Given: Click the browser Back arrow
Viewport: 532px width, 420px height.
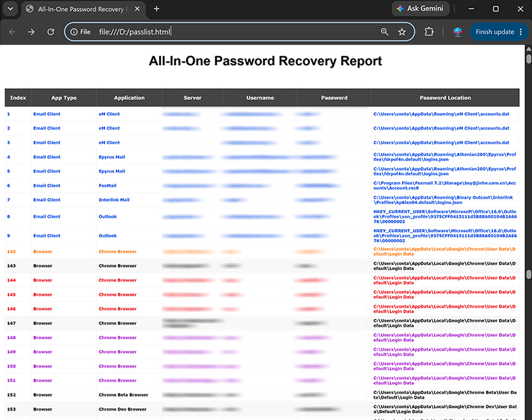Looking at the screenshot, I should (x=12, y=32).
